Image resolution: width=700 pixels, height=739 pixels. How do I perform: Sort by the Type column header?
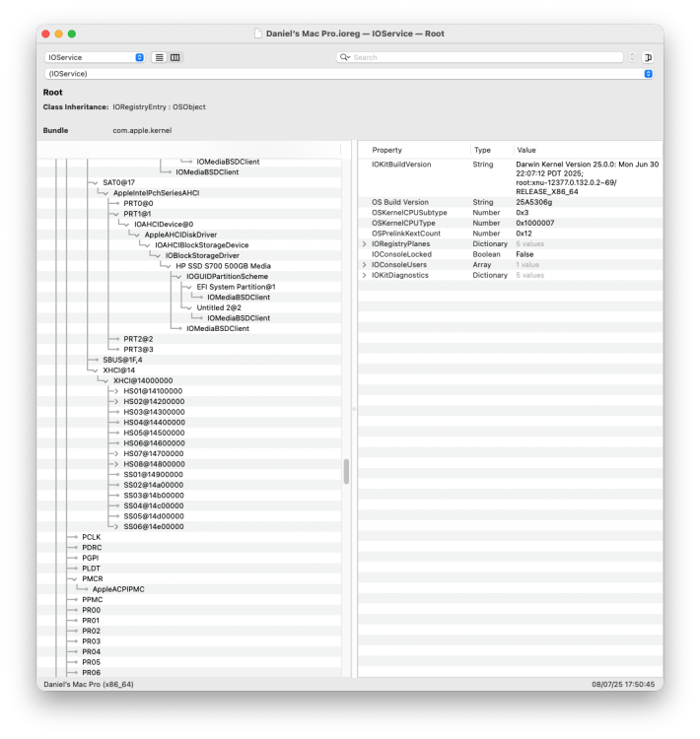click(x=482, y=150)
